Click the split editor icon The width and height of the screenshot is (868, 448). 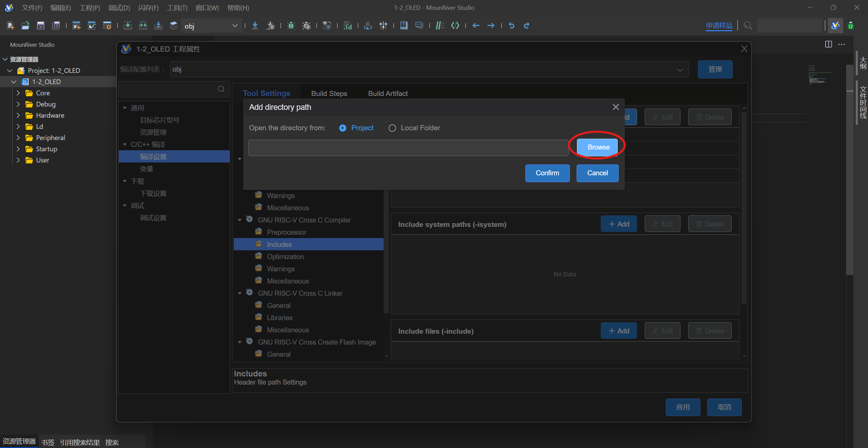829,44
